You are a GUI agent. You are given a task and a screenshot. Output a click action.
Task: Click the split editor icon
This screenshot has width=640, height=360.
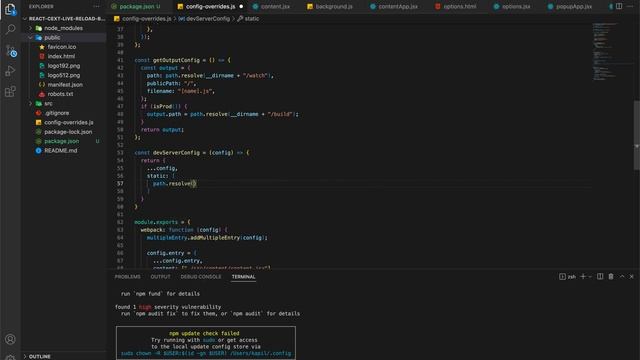pos(619,6)
